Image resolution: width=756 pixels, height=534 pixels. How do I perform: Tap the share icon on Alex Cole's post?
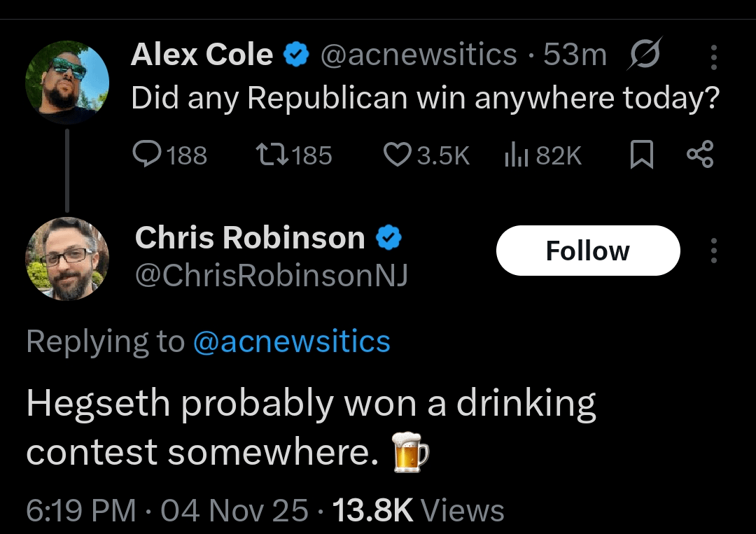699,155
